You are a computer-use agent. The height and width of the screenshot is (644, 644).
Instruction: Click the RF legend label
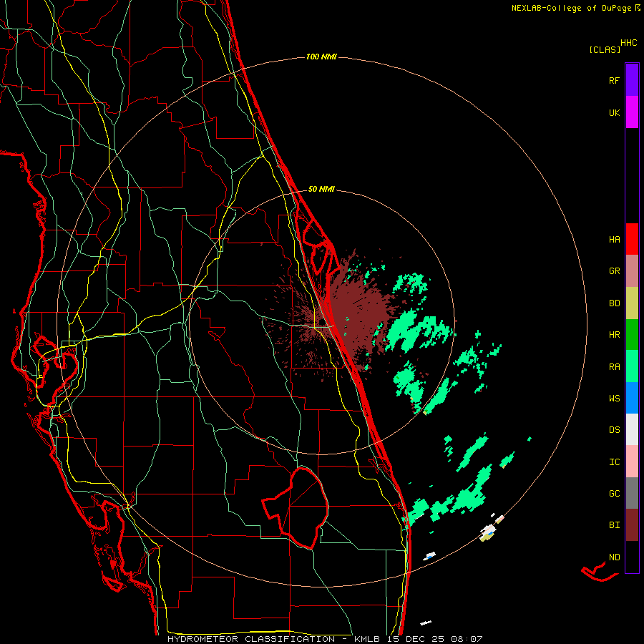pos(614,80)
